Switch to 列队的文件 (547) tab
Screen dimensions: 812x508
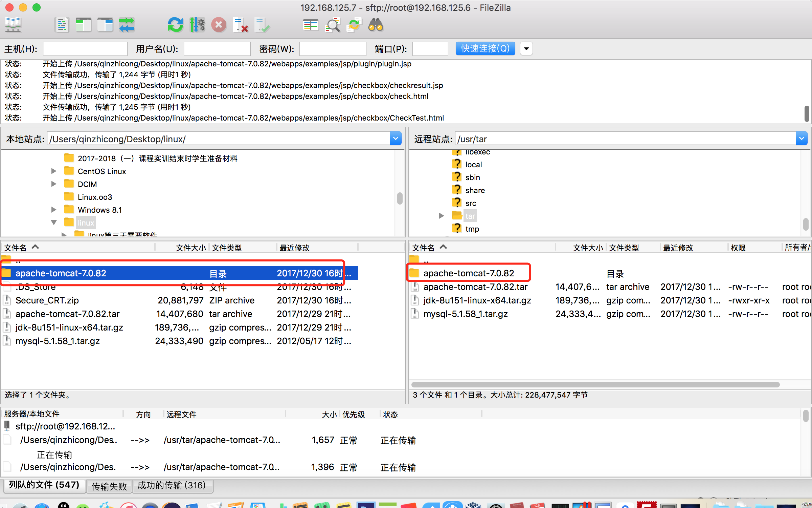(x=44, y=485)
